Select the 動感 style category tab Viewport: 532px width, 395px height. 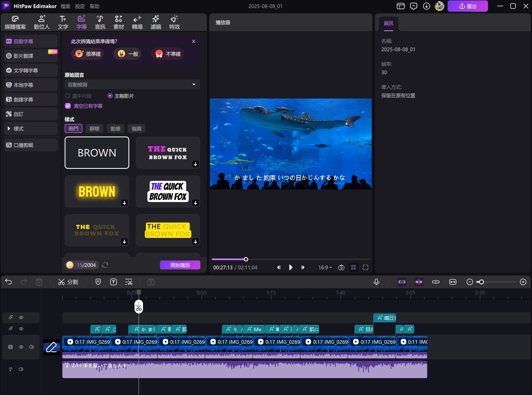click(116, 128)
